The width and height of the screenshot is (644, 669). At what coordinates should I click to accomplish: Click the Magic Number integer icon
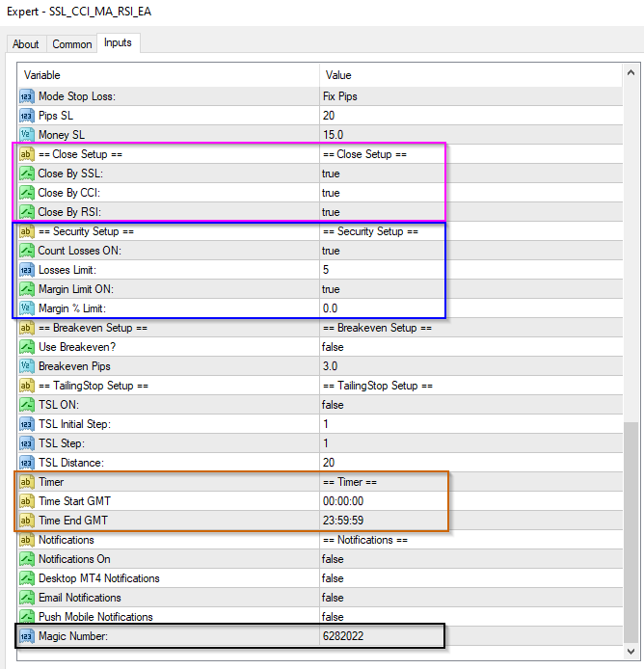26,636
